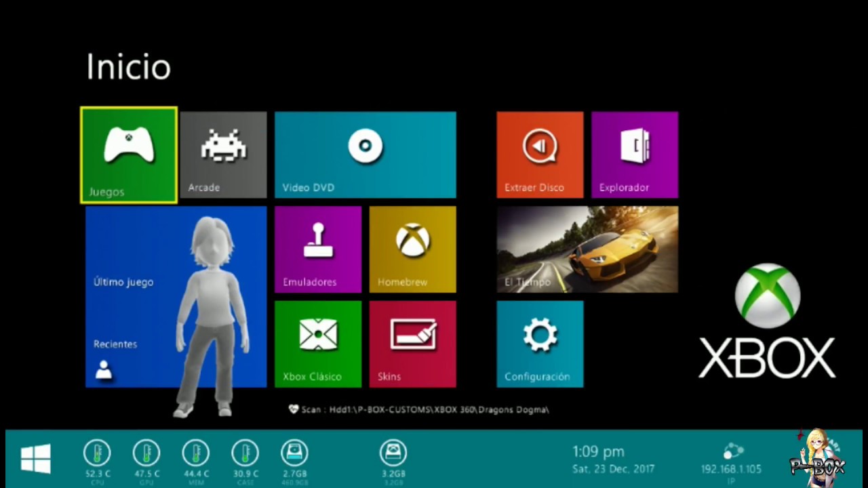868x488 pixels.
Task: Select Recientes label
Action: [115, 344]
